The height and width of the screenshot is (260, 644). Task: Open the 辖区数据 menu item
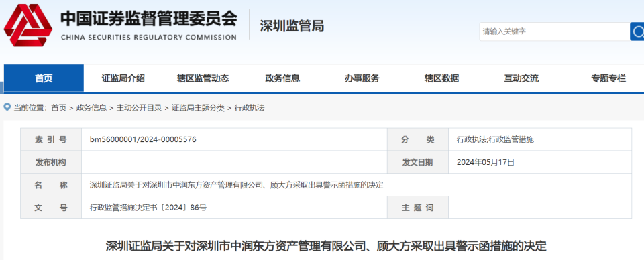[442, 78]
